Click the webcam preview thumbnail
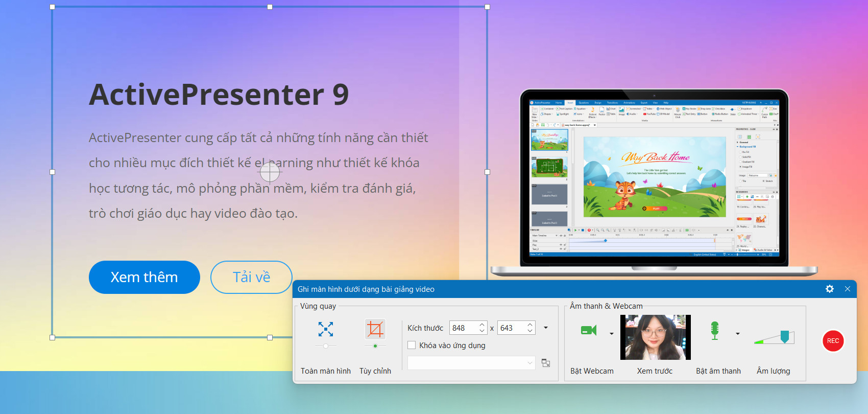 (655, 337)
